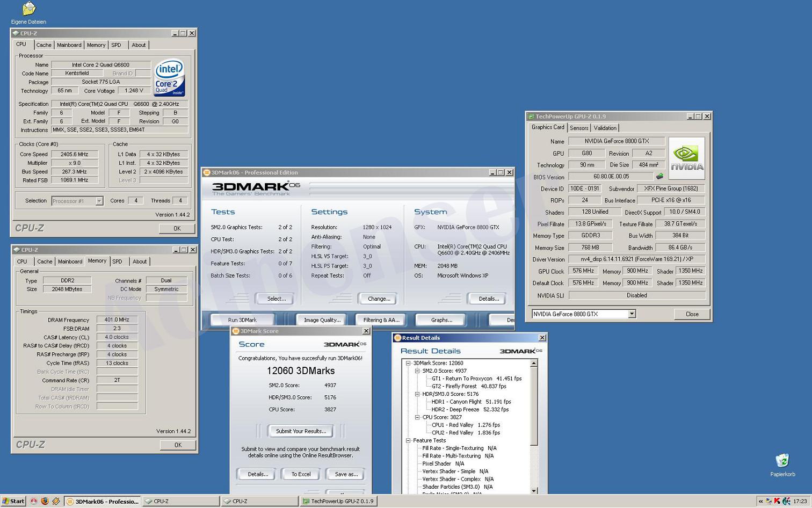812x508 pixels.
Task: Click Change... under Settings
Action: (379, 299)
